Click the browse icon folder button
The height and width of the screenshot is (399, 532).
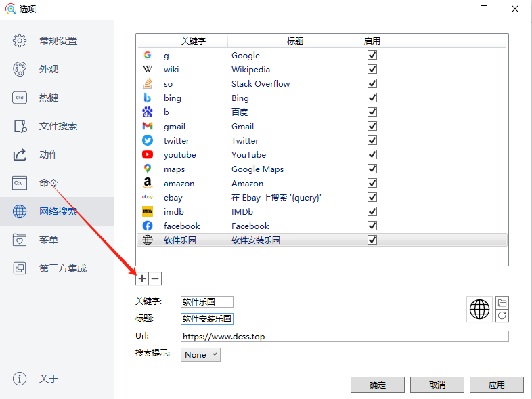(x=502, y=303)
